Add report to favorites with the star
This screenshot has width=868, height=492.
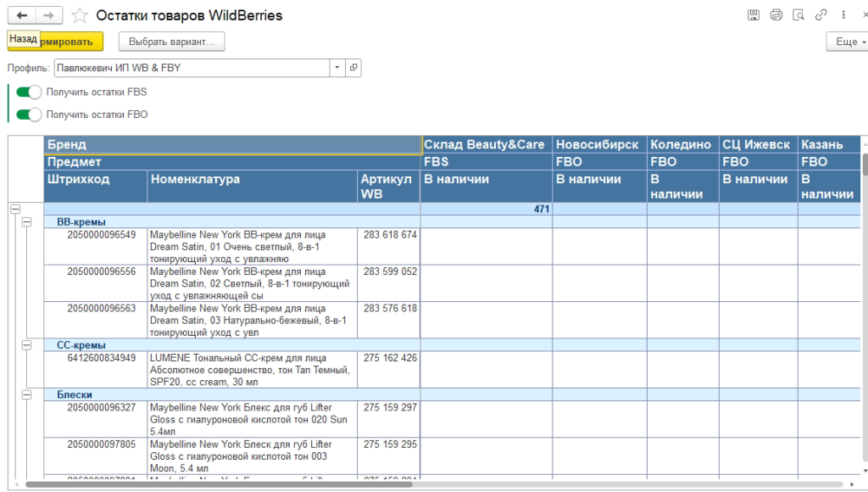click(80, 15)
